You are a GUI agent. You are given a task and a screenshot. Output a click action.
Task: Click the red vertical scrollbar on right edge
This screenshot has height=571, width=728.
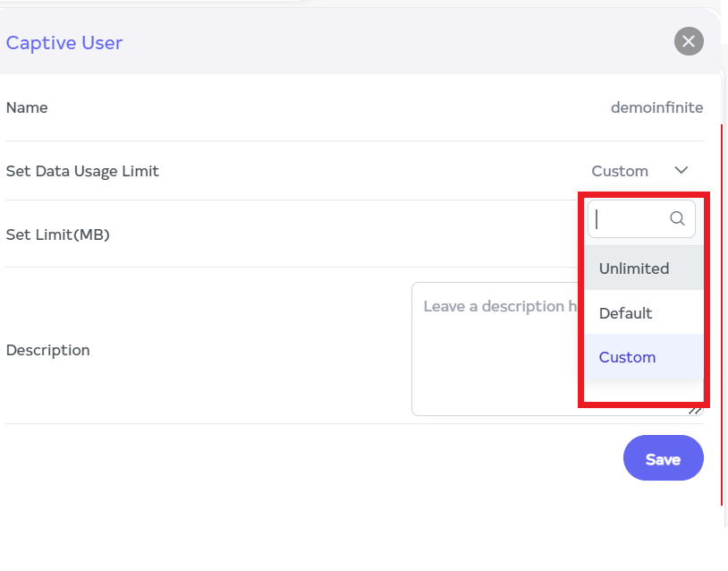pyautogui.click(x=722, y=313)
